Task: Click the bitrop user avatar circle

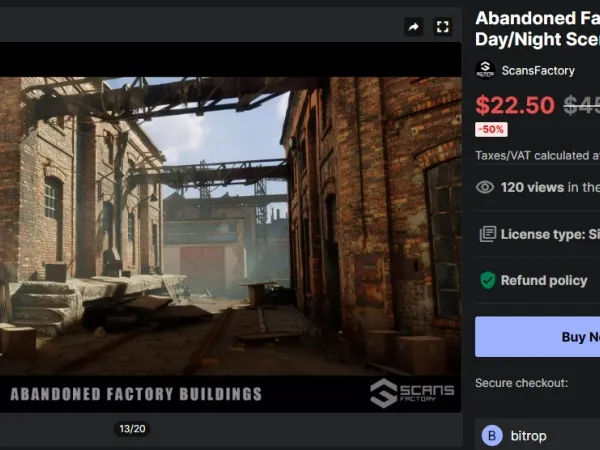Action: click(x=492, y=435)
